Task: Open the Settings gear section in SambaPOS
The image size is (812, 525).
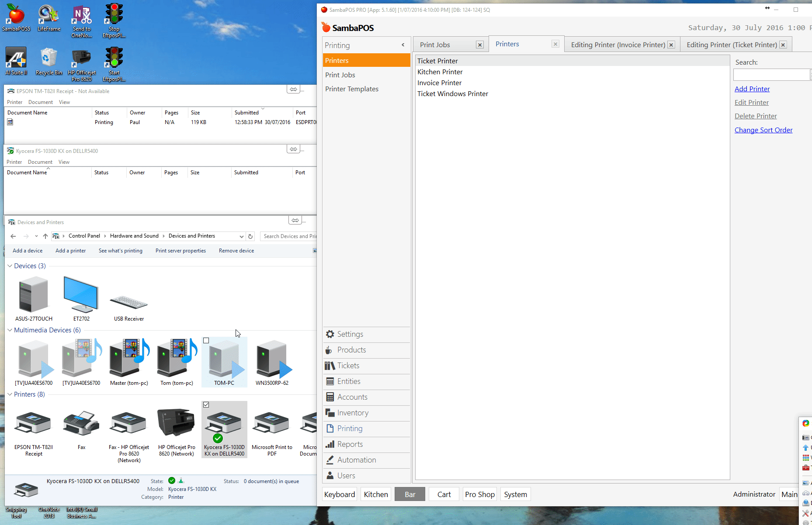Action: [x=366, y=334]
